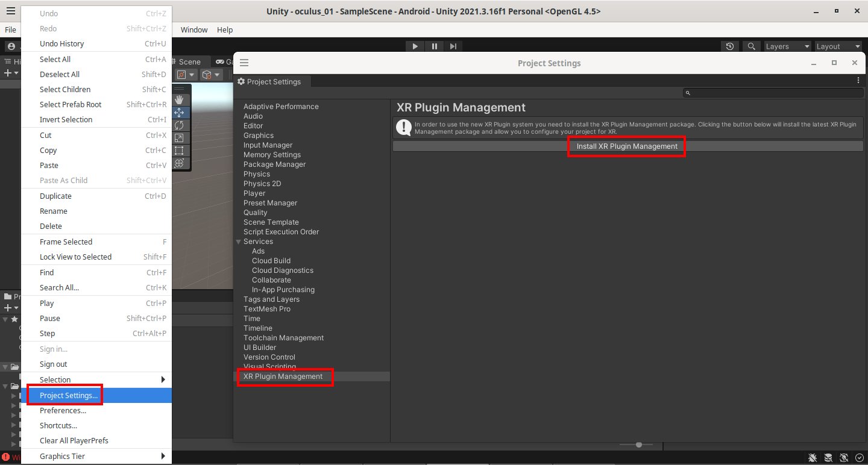Viewport: 868px width, 465px height.
Task: Collapse the Services tree section
Action: point(239,242)
